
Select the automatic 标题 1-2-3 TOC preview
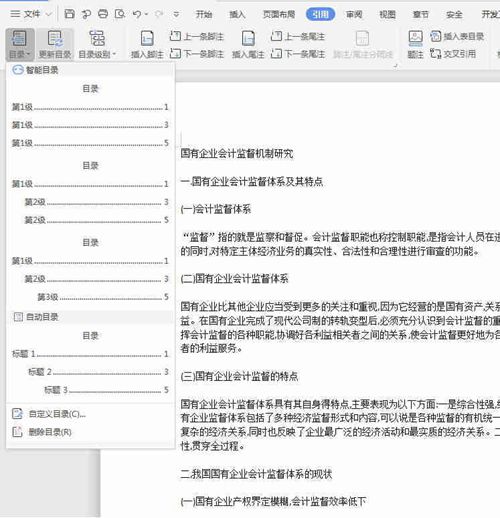90,363
